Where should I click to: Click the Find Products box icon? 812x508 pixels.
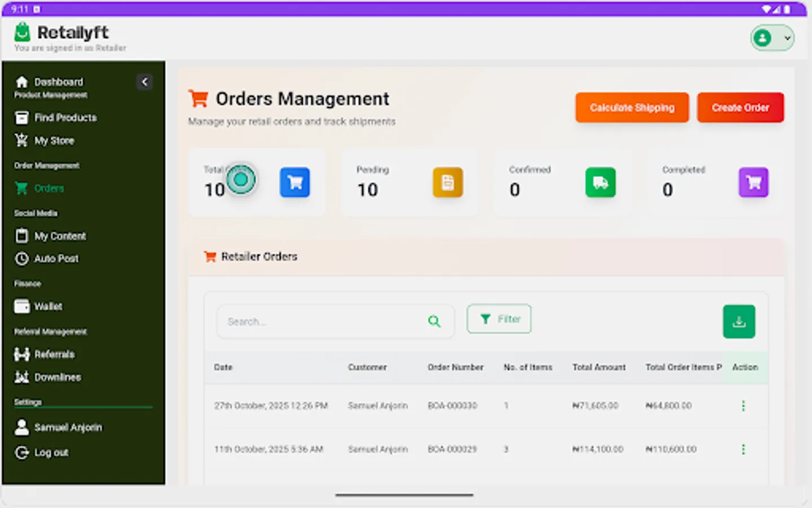click(x=21, y=117)
